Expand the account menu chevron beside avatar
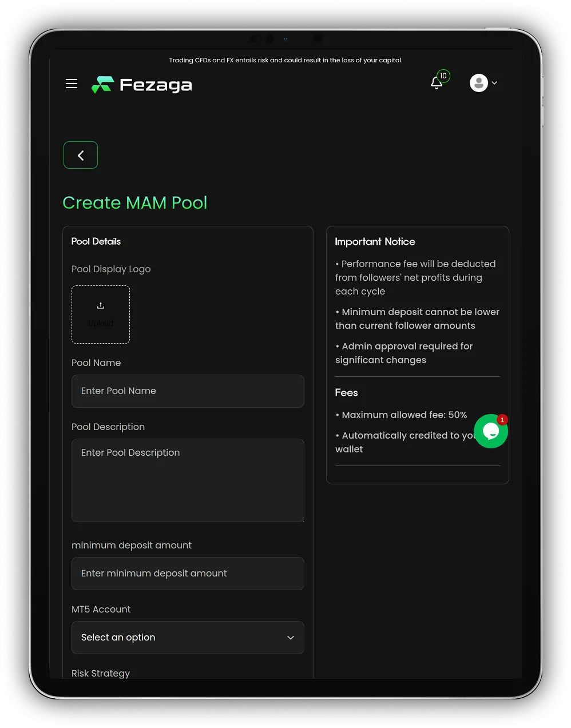 coord(494,83)
